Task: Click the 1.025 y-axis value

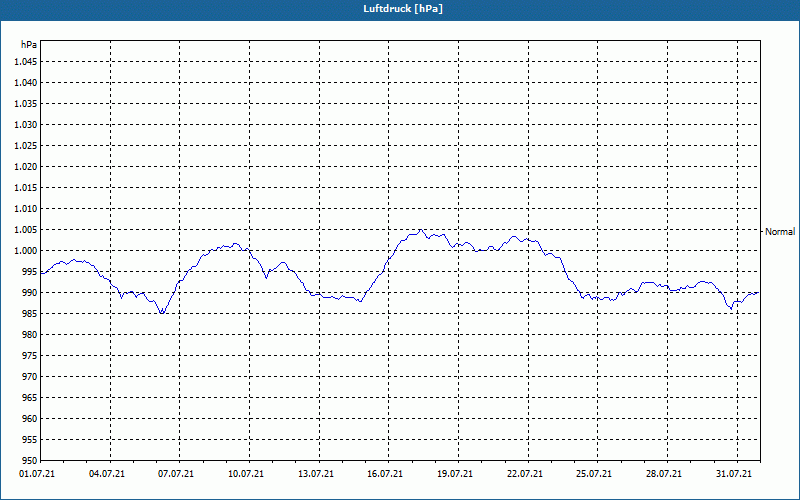Action: click(x=26, y=145)
